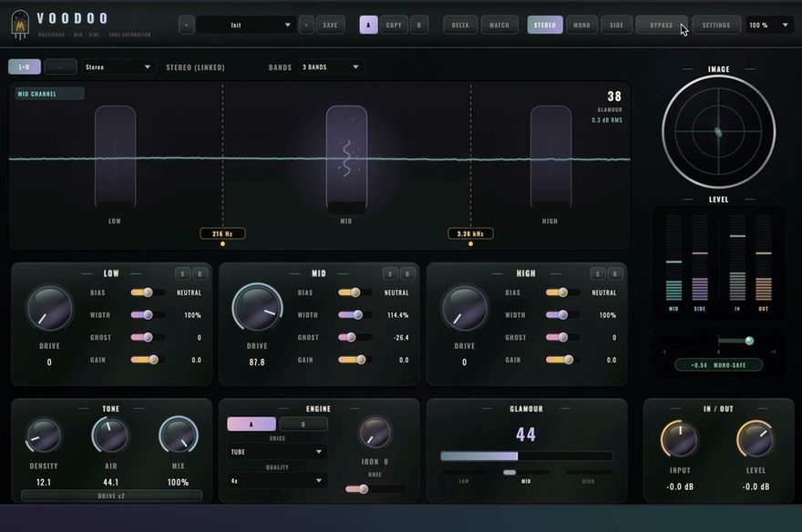This screenshot has width=802, height=532.
Task: Toggle DRIVE x2 in Tone
Action: [x=111, y=496]
